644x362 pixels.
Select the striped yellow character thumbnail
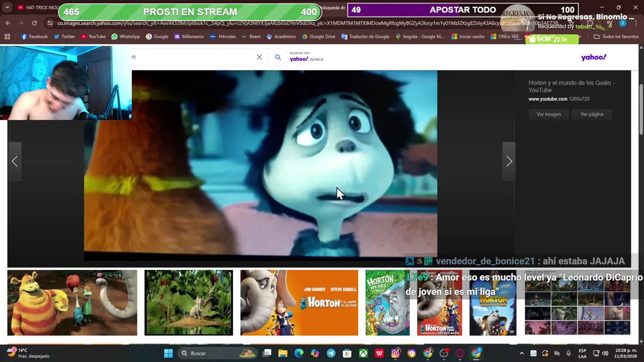click(x=72, y=303)
